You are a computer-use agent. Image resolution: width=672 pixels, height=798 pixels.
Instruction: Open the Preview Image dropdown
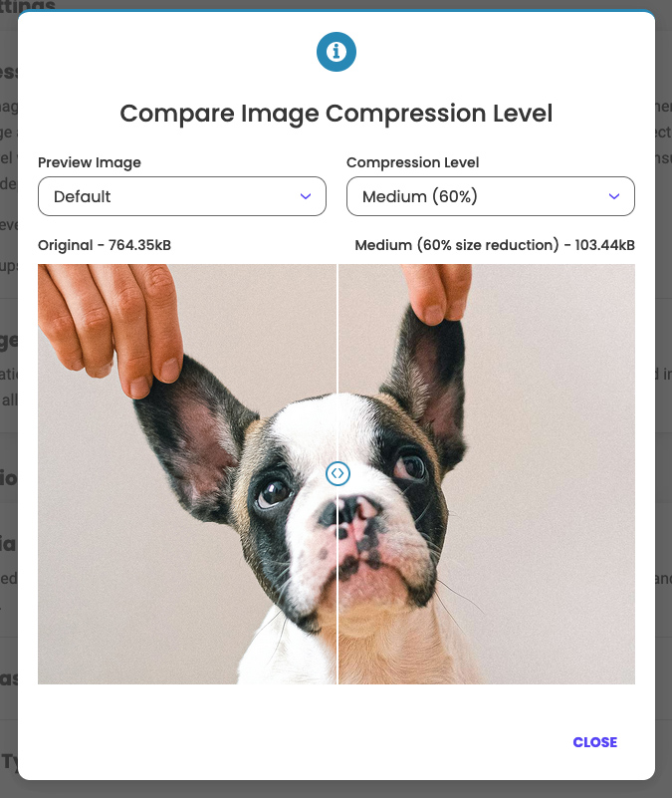point(181,196)
